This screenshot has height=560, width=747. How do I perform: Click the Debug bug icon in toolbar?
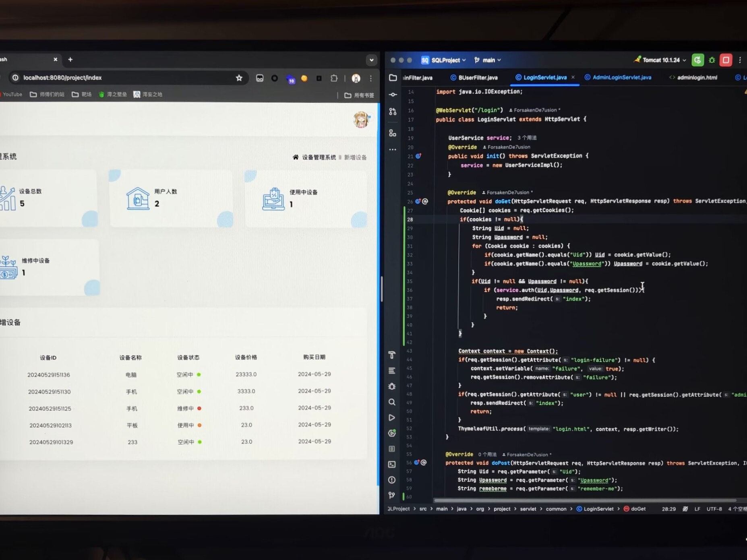tap(712, 60)
